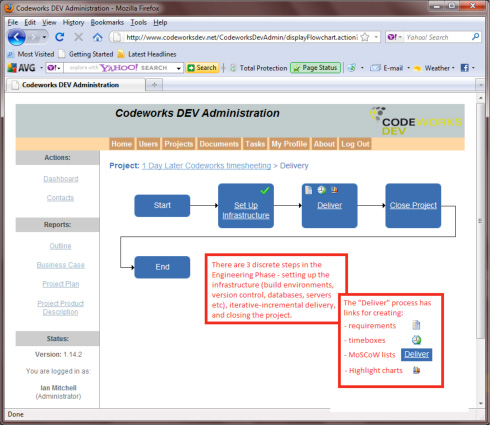This screenshot has width=493, height=425.
Task: Open the Edit menu
Action: point(30,22)
